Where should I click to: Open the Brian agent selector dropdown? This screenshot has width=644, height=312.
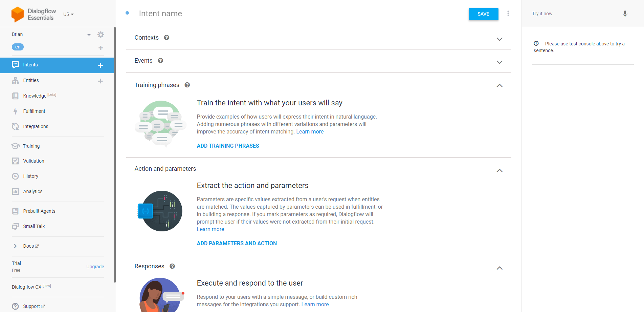[89, 35]
